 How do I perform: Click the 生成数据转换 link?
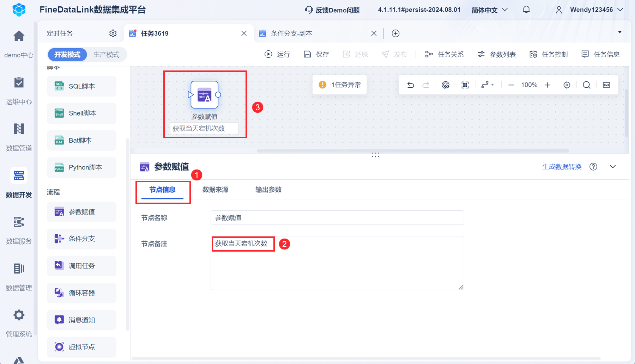(562, 167)
